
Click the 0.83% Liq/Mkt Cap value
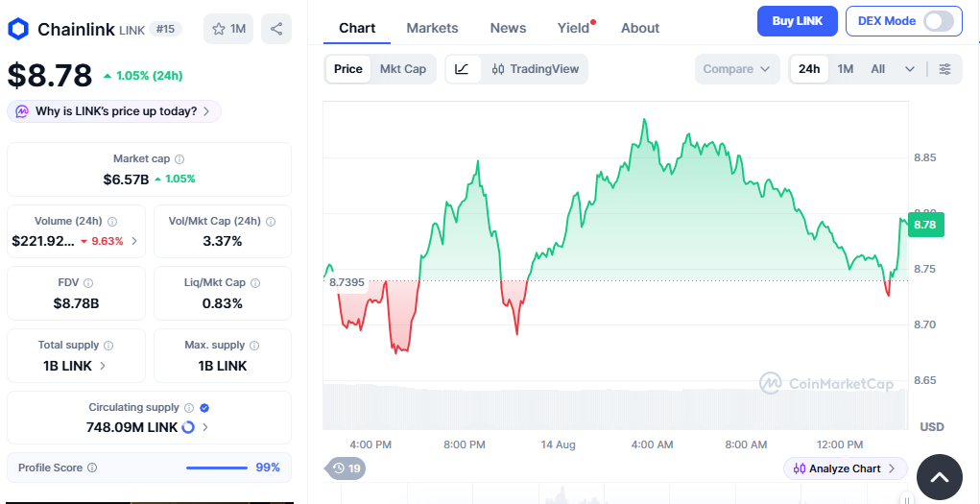point(222,304)
